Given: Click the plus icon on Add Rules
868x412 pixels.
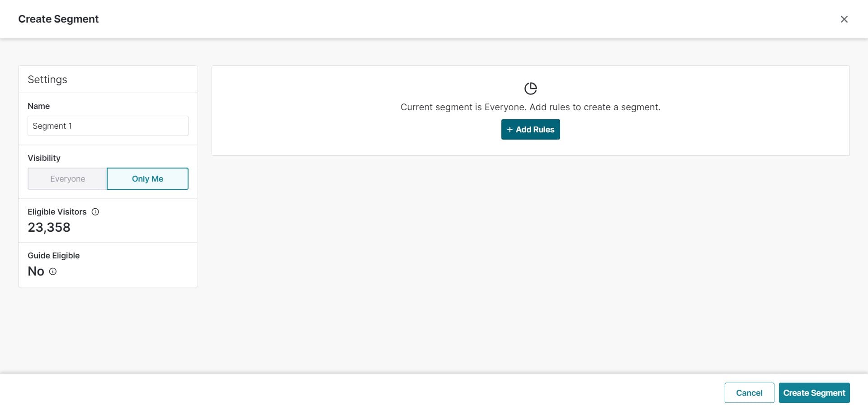Looking at the screenshot, I should coord(509,130).
